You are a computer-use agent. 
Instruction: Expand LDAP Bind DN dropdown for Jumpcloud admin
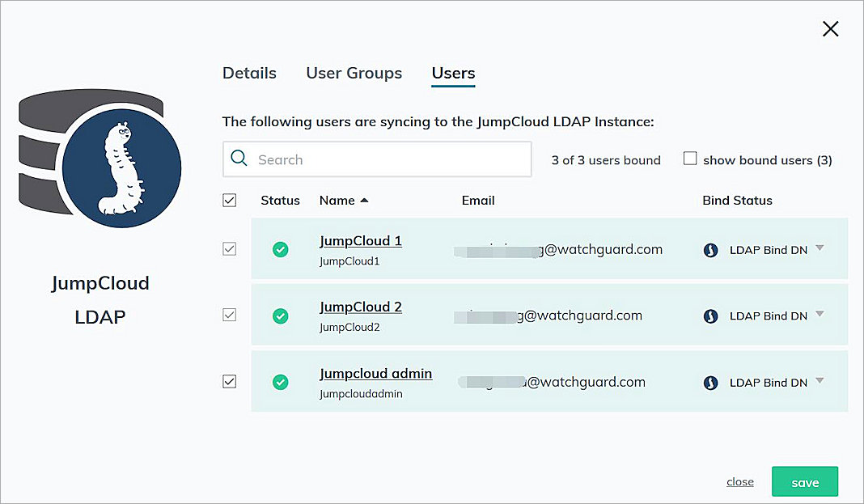(820, 381)
